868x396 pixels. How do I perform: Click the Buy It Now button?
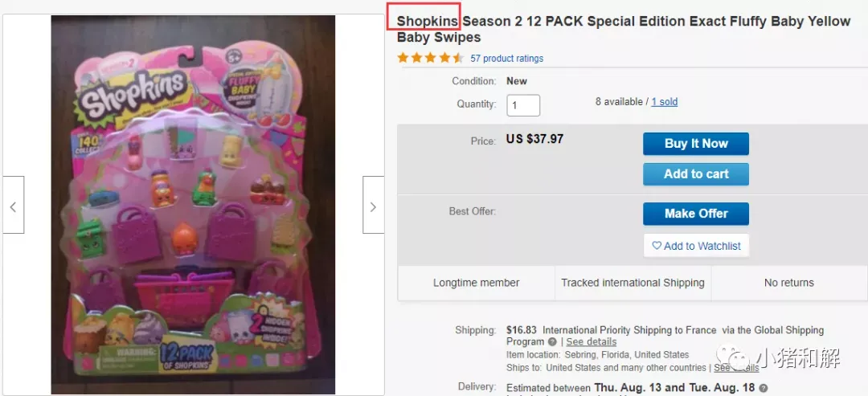[696, 144]
